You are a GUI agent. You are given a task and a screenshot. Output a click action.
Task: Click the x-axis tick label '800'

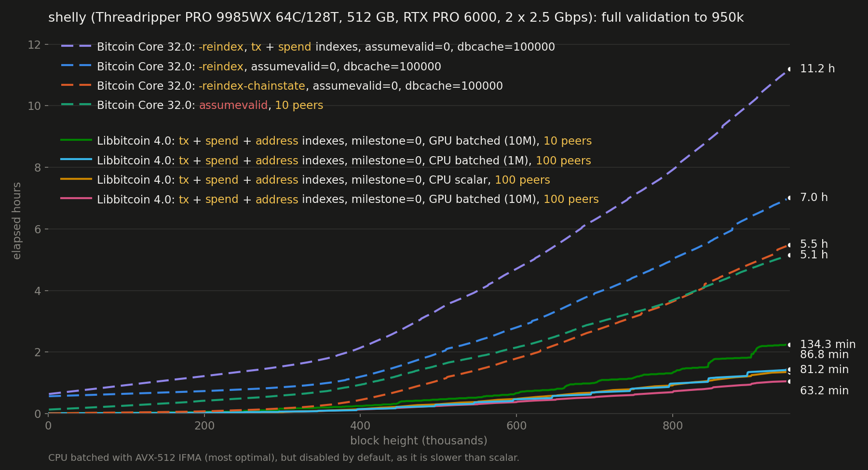[x=673, y=426]
